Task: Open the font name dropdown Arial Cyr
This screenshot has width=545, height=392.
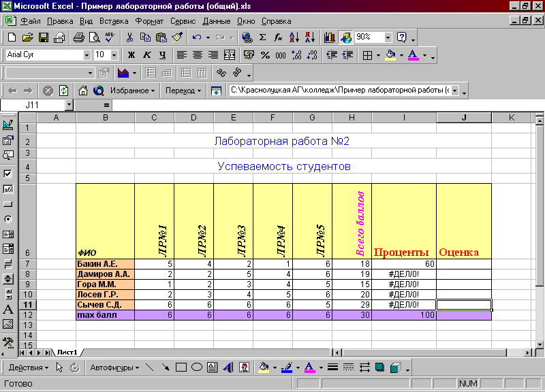Action: pyautogui.click(x=87, y=55)
